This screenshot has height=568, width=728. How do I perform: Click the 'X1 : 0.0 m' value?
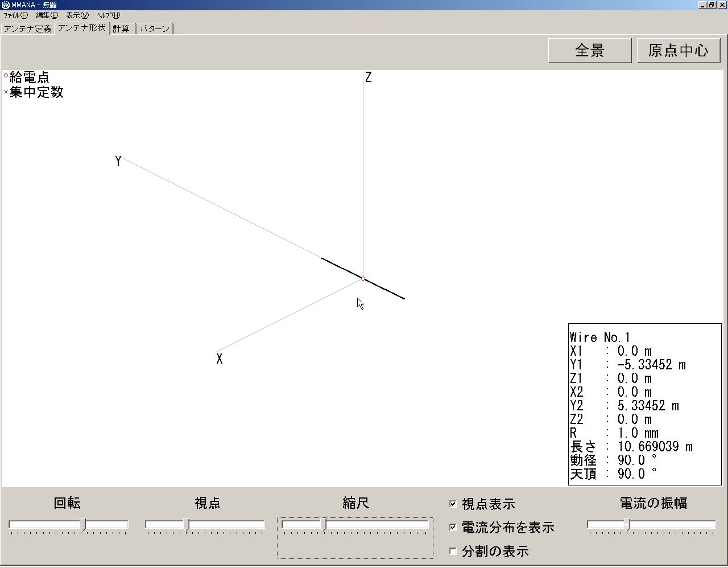[611, 351]
